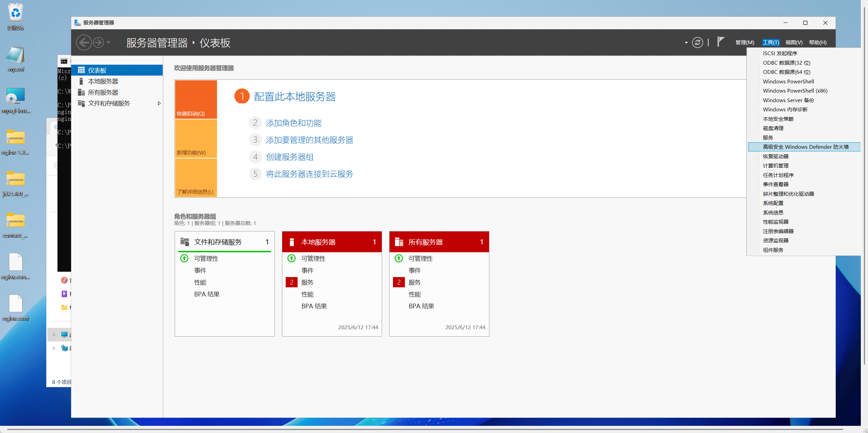Click All Servers icon in sidebar
This screenshot has height=433, width=868.
(x=81, y=93)
